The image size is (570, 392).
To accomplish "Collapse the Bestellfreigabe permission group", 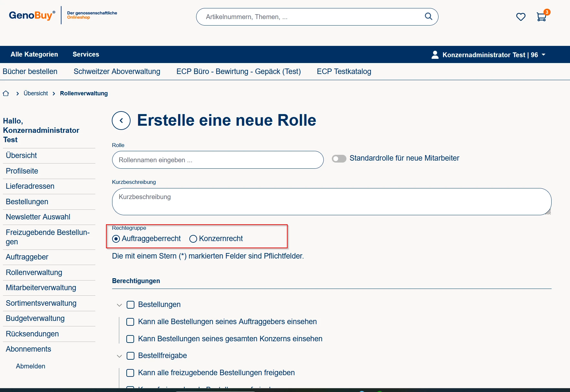I will tap(119, 356).
